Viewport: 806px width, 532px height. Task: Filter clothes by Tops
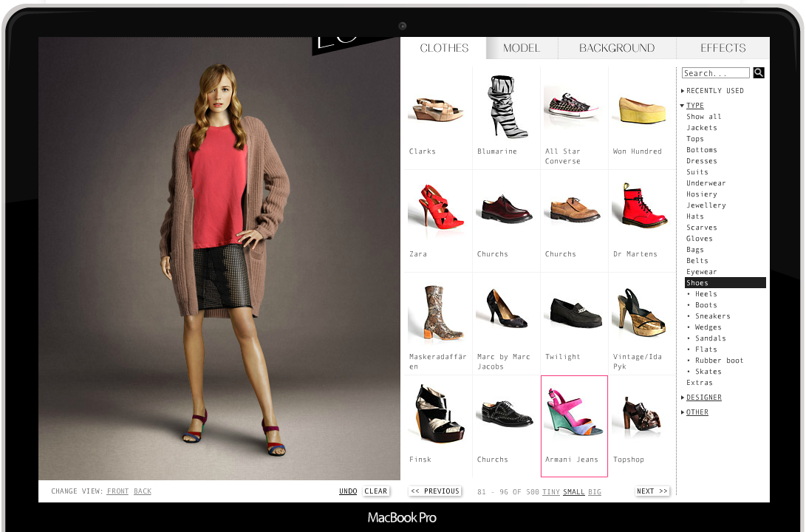(x=695, y=139)
